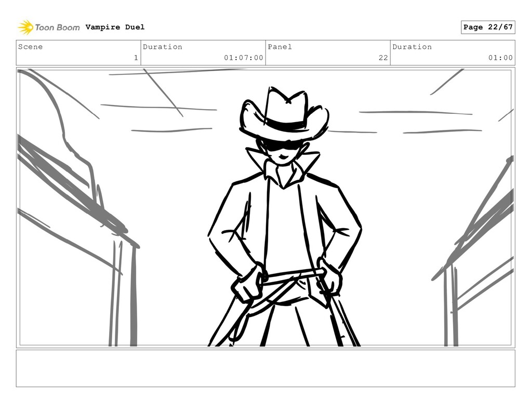The width and height of the screenshot is (532, 411).
Task: Click the 'Page 22/67' box
Action: click(488, 27)
